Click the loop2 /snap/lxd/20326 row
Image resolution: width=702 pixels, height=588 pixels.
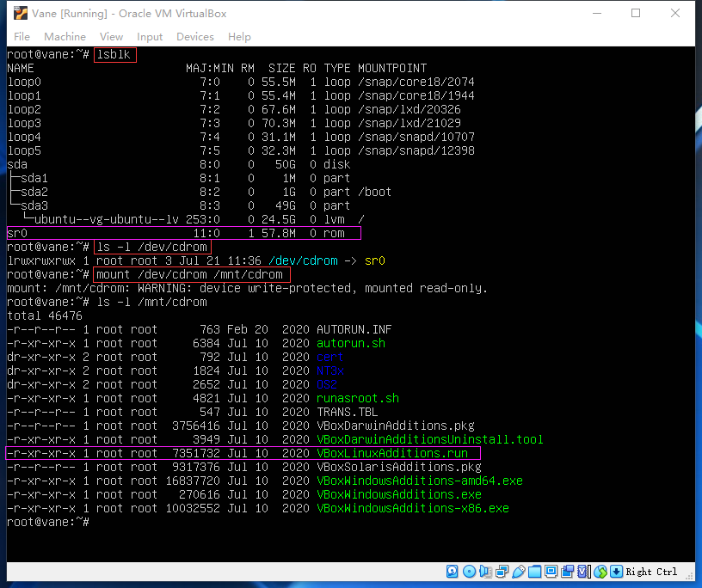[x=234, y=110]
